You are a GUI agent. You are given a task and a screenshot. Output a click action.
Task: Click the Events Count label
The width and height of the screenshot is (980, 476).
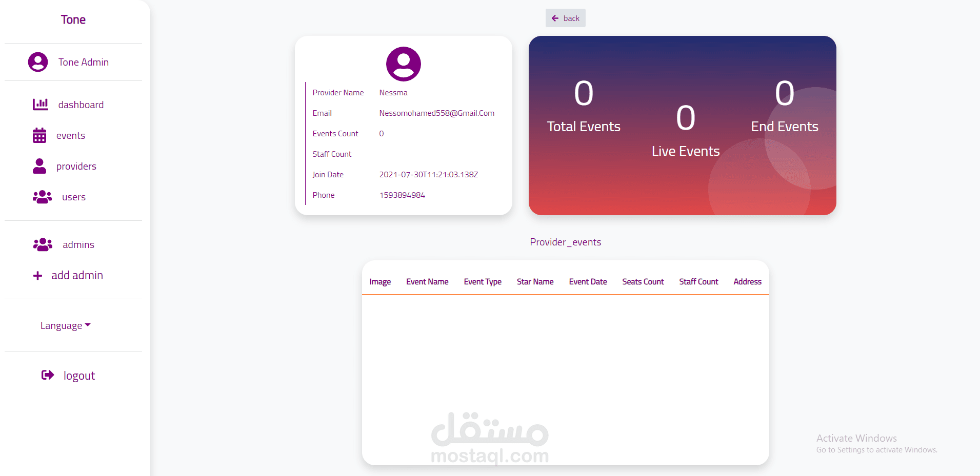click(335, 134)
